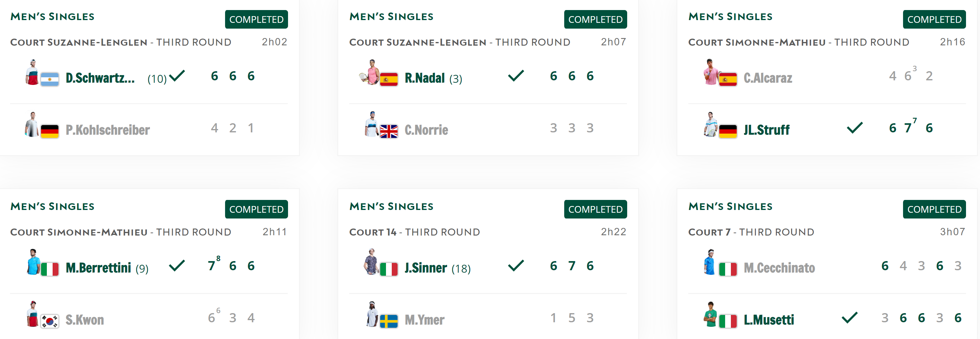Click Swedish flag beside M.Ymer
Image resolution: width=980 pixels, height=339 pixels.
click(x=388, y=321)
